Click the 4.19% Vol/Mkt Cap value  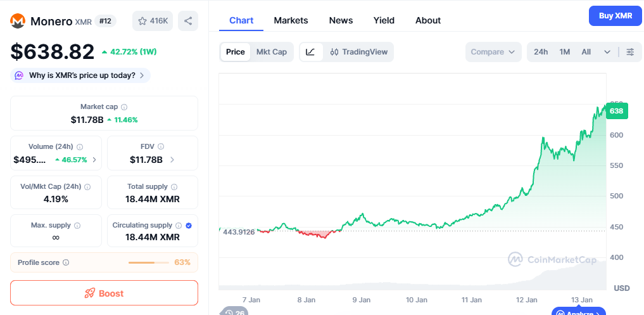click(x=56, y=200)
